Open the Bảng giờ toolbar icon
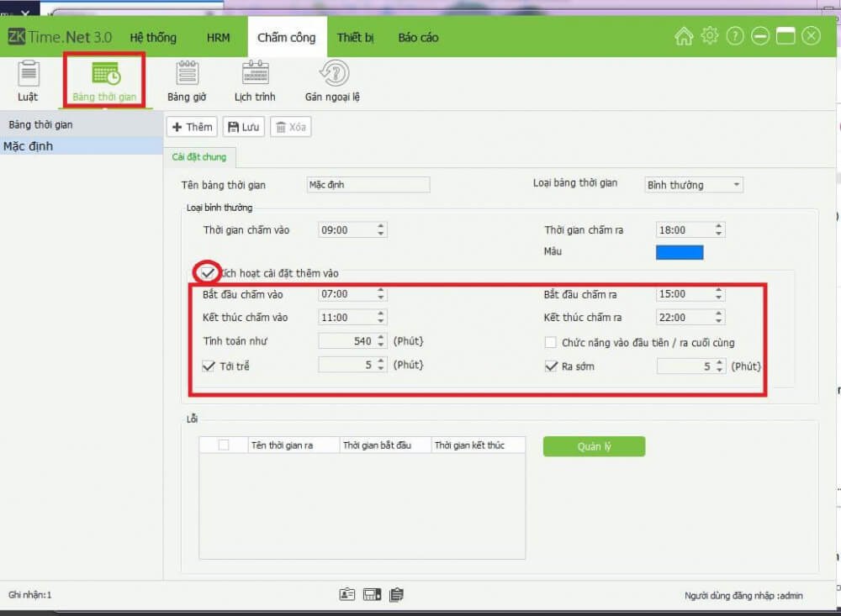Viewport: 841px width, 616px height. point(186,82)
